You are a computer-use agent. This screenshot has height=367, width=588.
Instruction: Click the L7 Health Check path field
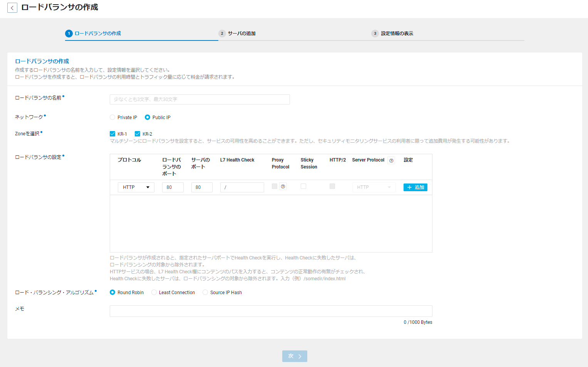pos(242,187)
